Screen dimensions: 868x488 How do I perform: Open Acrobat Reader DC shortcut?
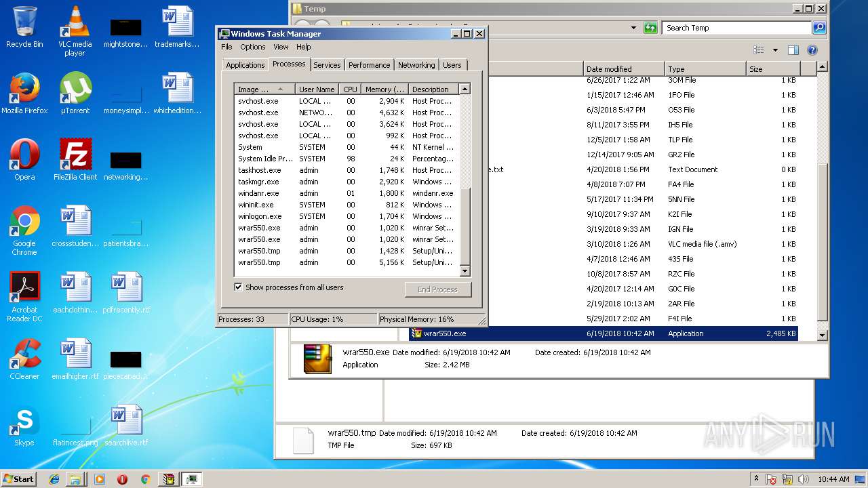pyautogui.click(x=24, y=298)
